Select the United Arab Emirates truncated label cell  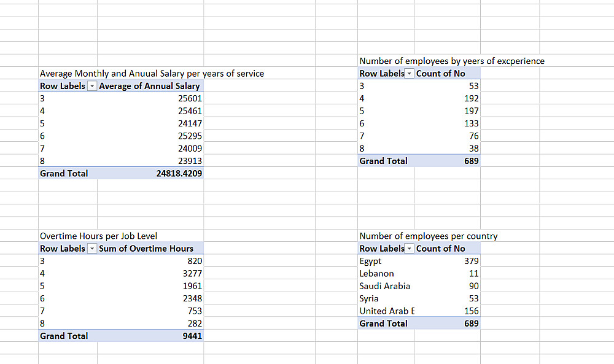pyautogui.click(x=386, y=311)
